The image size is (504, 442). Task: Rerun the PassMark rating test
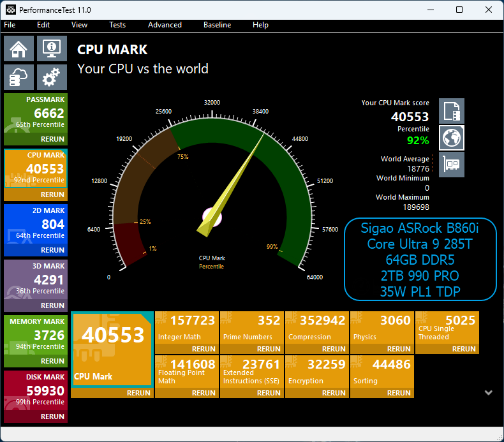[x=52, y=139]
